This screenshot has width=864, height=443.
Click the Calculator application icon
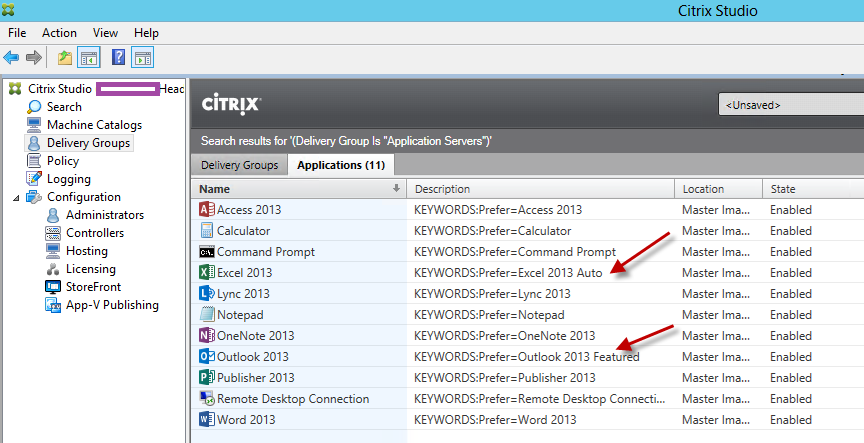[x=207, y=230]
